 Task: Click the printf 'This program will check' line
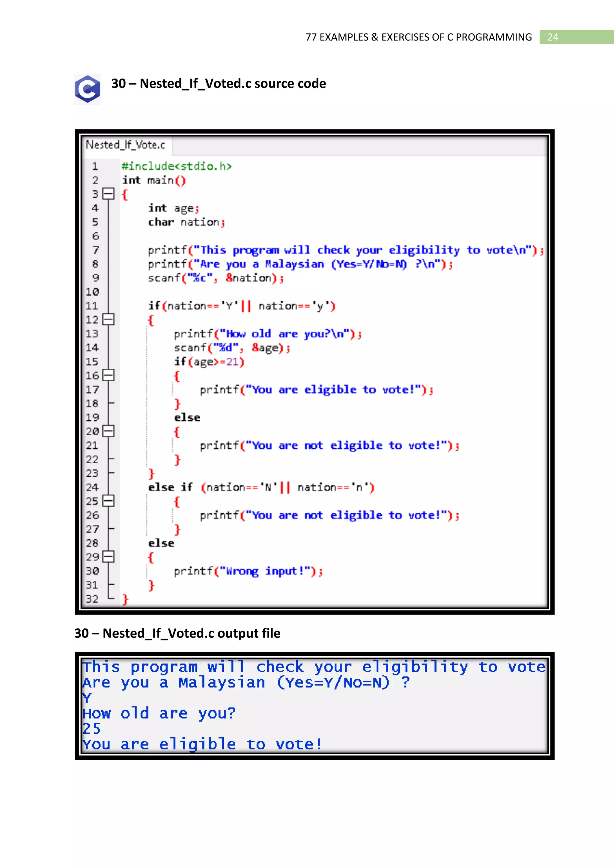pyautogui.click(x=346, y=250)
